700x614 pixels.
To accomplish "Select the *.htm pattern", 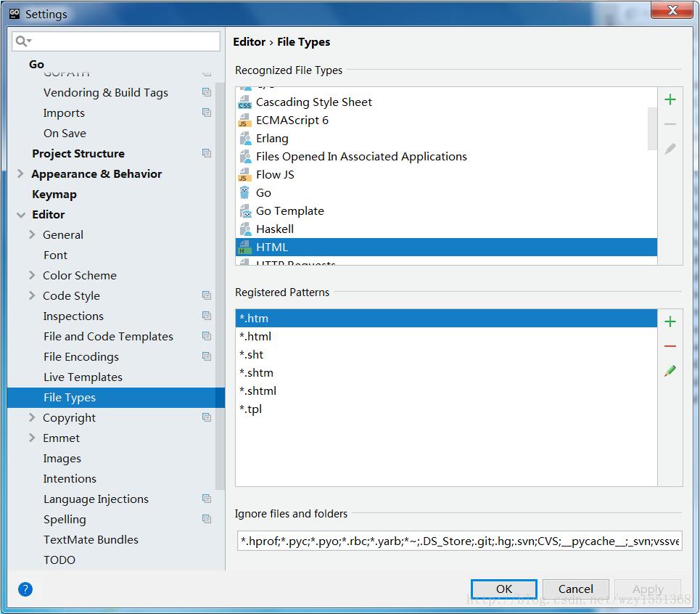I will (446, 319).
